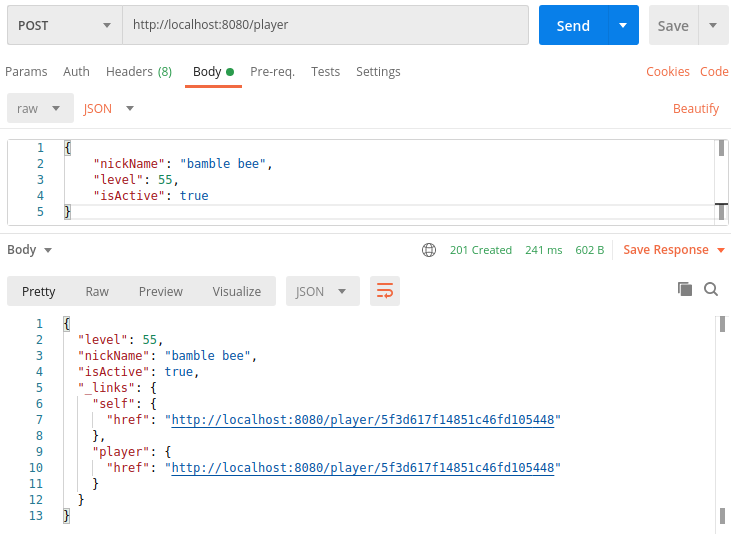731x534 pixels.
Task: Toggle the wrap lines icon
Action: 384,291
